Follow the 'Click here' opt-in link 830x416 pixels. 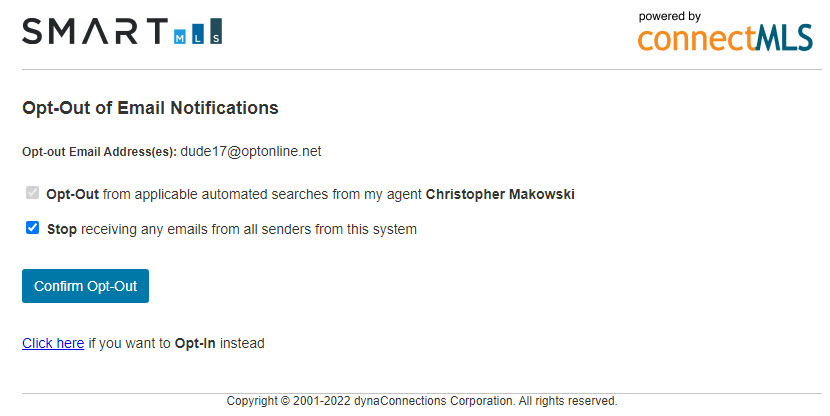click(x=53, y=343)
